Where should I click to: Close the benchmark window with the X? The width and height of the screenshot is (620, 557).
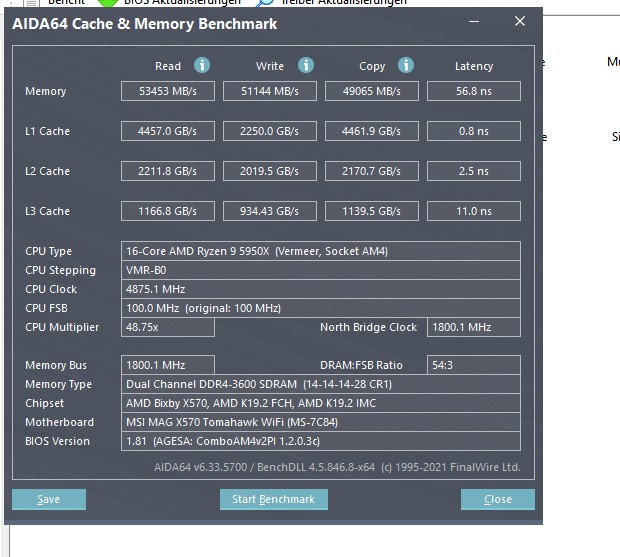[x=520, y=21]
